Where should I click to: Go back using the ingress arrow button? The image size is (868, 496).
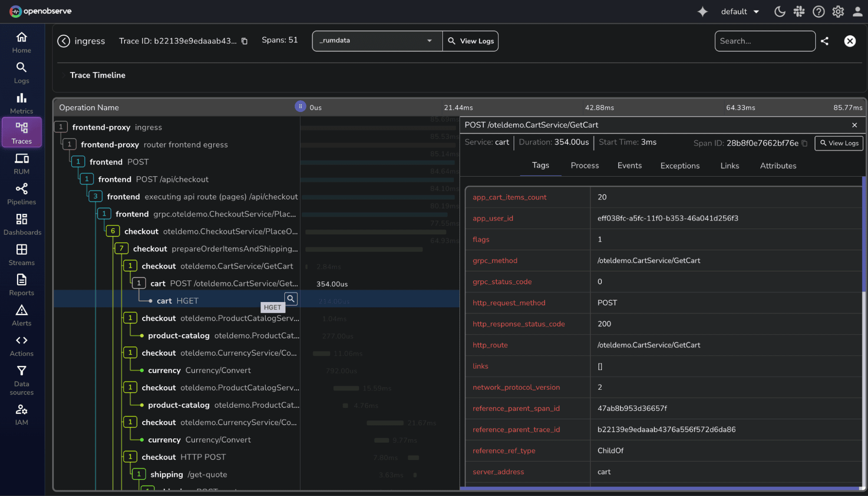pos(64,41)
